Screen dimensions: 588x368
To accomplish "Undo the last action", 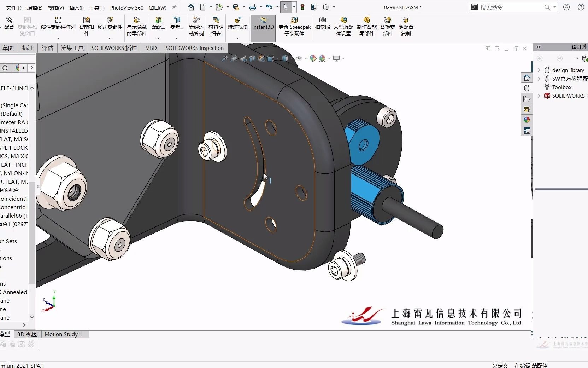I will (x=269, y=7).
